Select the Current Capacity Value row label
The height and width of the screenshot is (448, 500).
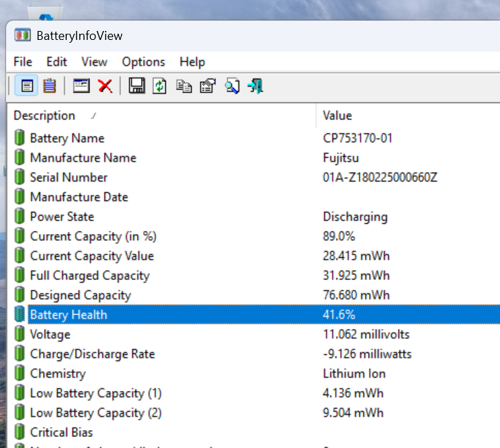click(92, 256)
